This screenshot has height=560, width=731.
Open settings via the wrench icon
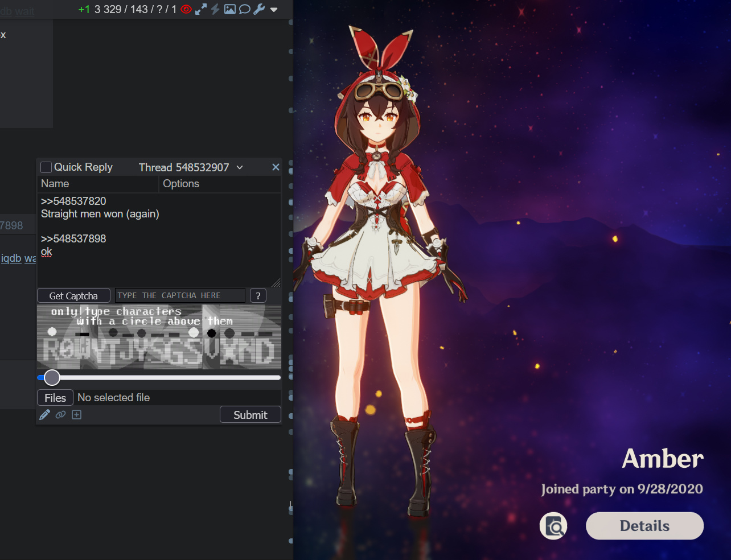[x=259, y=9]
